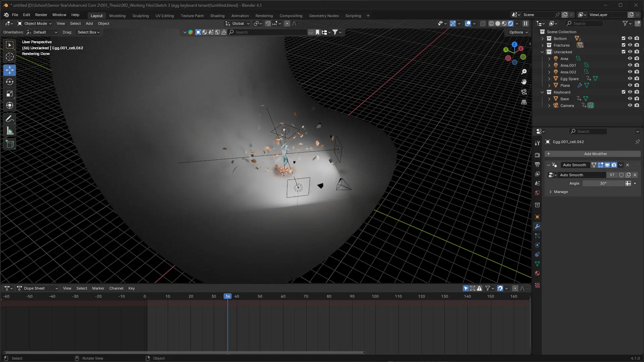Uncheck the Keyboard collection checkbox
This screenshot has width=644, height=362.
[623, 92]
